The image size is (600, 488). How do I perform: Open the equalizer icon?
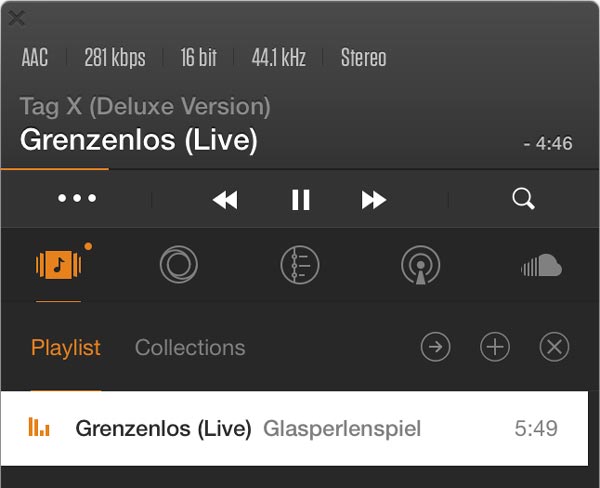(x=299, y=265)
